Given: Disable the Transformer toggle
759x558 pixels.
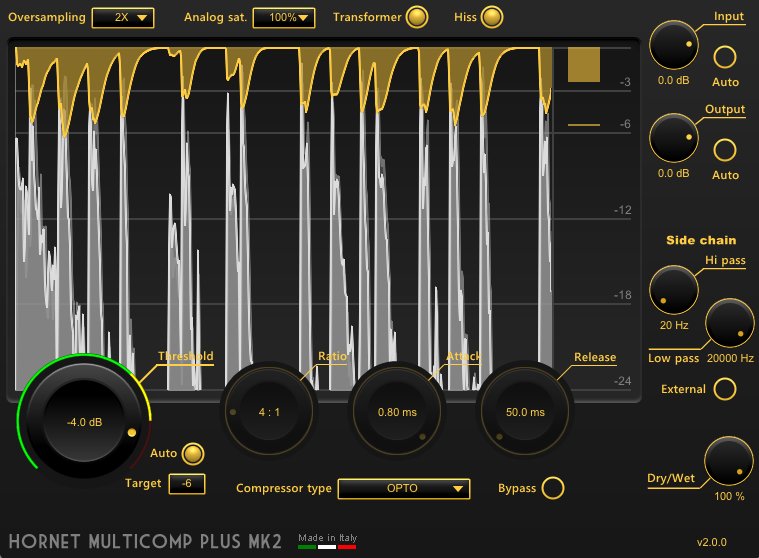Looking at the screenshot, I should point(417,17).
